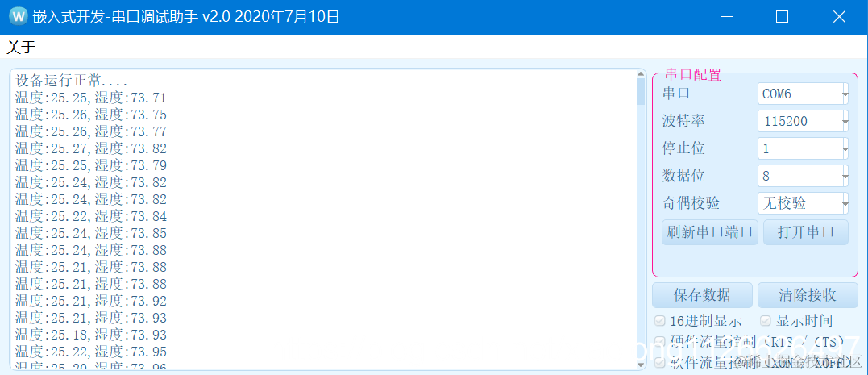This screenshot has width=868, height=375.
Task: Maximize the serial debug assistant window
Action: (782, 17)
